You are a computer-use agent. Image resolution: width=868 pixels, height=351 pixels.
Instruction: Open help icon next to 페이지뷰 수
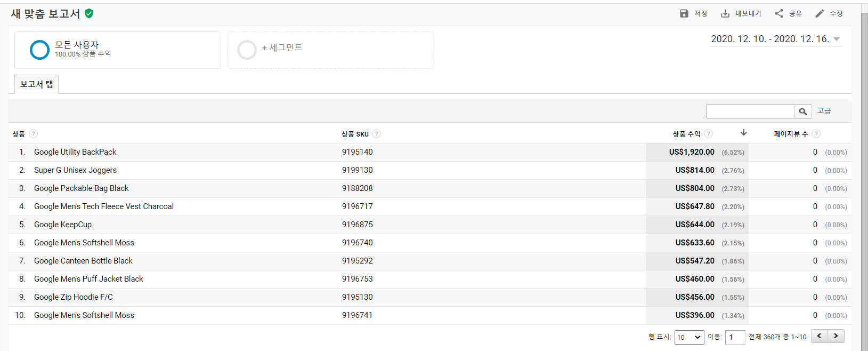pos(816,134)
